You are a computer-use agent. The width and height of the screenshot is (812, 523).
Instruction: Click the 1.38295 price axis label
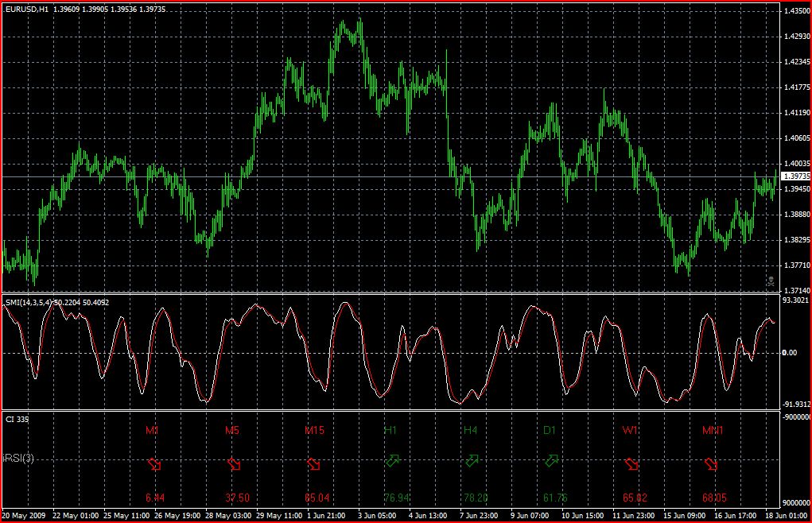(x=797, y=239)
